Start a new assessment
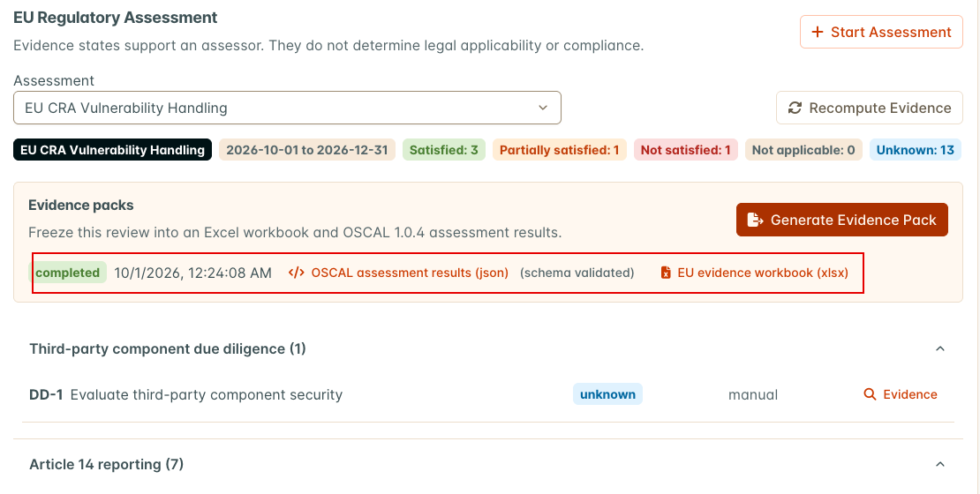Image resolution: width=980 pixels, height=494 pixels. [x=881, y=32]
